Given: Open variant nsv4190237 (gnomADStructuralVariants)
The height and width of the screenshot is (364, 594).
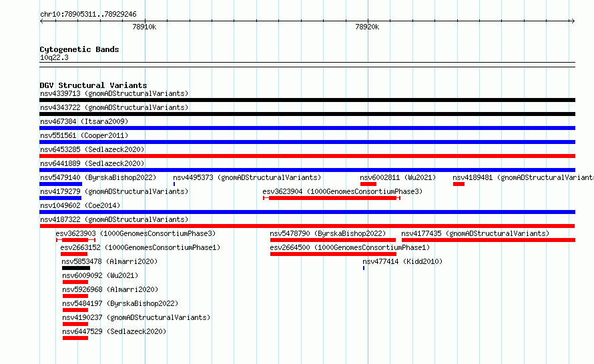Looking at the screenshot, I should (136, 317).
